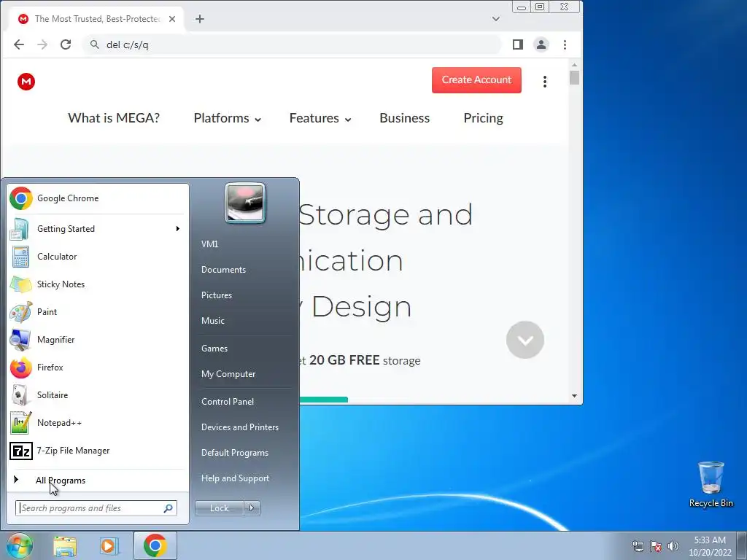Image resolution: width=747 pixels, height=560 pixels.
Task: Open a new Chrome tab
Action: [x=200, y=19]
